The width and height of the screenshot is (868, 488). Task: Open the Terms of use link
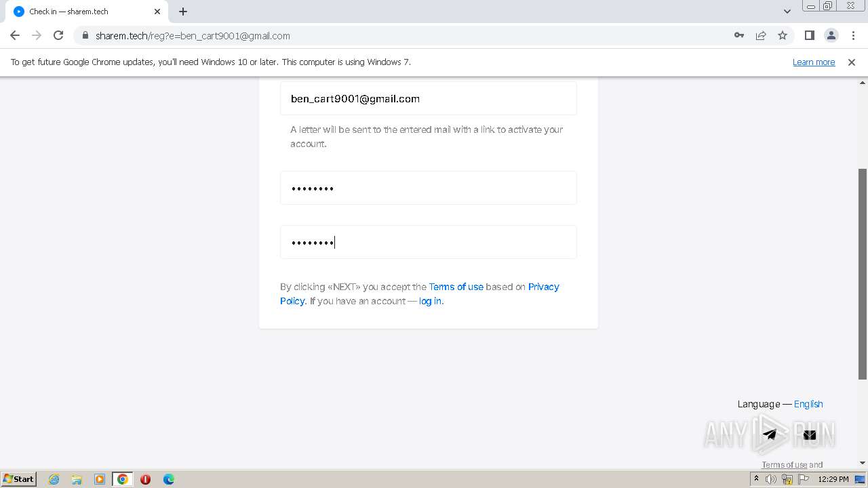click(x=456, y=287)
